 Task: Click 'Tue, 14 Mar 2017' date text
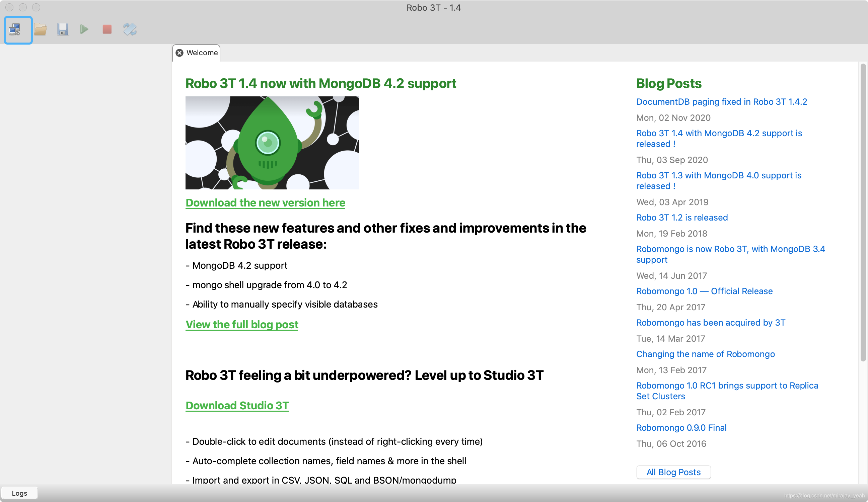(x=671, y=339)
